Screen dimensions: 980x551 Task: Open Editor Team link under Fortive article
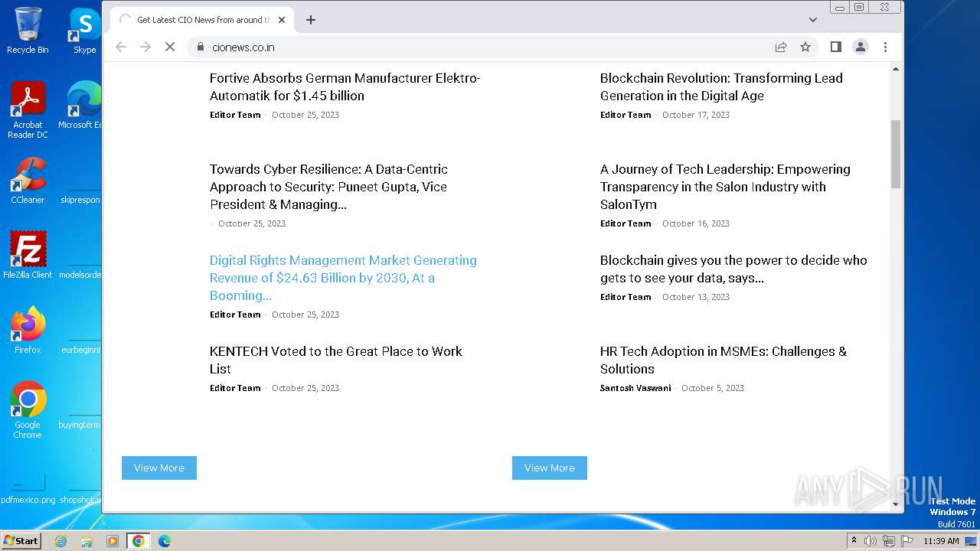coord(235,115)
